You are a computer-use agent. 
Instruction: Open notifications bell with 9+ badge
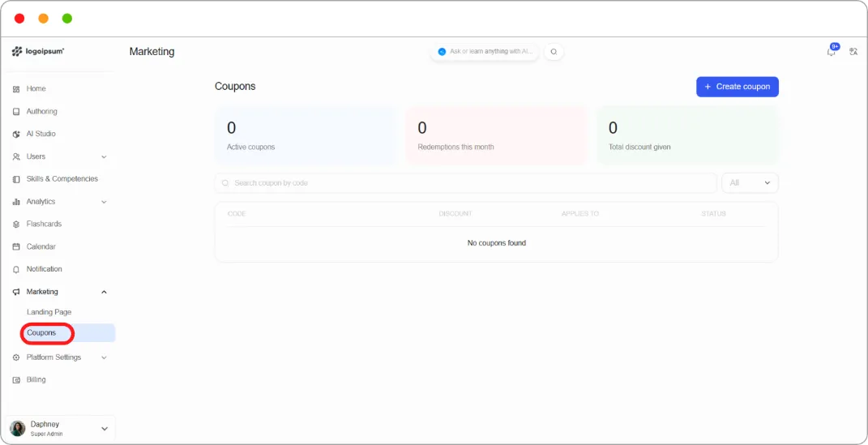click(832, 51)
